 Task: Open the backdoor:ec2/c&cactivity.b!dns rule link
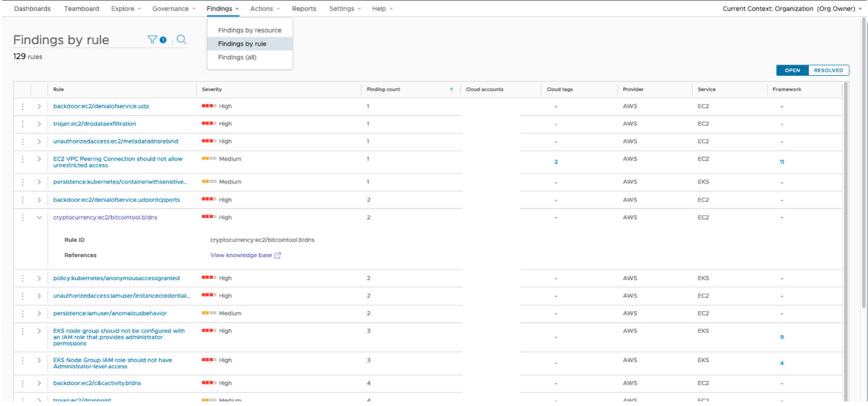click(97, 384)
